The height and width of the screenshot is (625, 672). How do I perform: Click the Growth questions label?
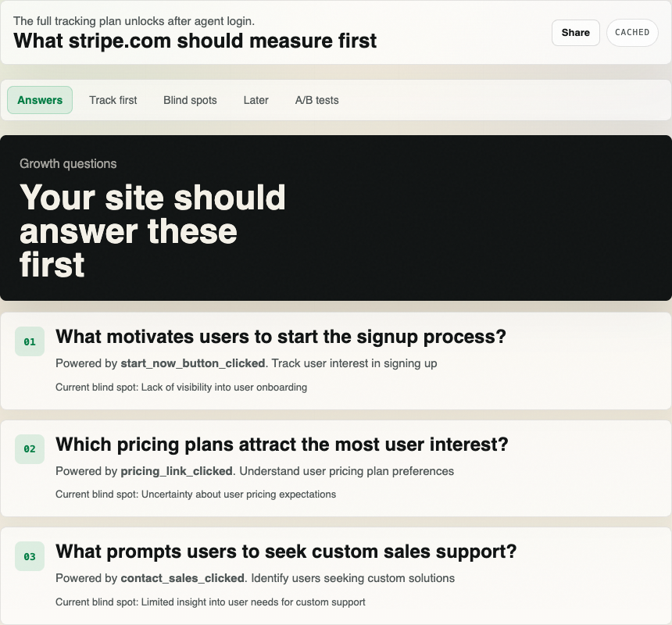(68, 163)
